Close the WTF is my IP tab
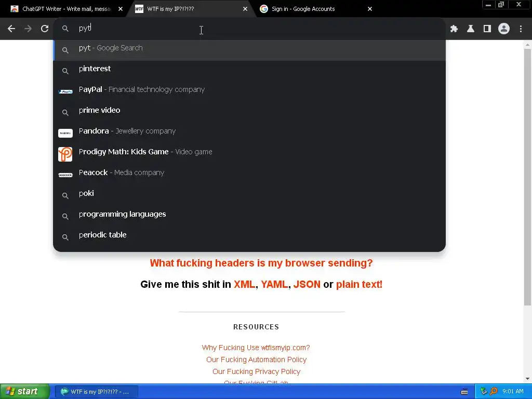Screen dimensions: 532x399 tap(245, 9)
